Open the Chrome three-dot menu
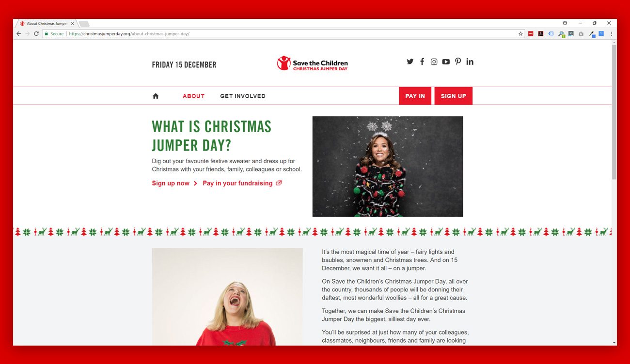Screen dimensions: 630x364 611,34
